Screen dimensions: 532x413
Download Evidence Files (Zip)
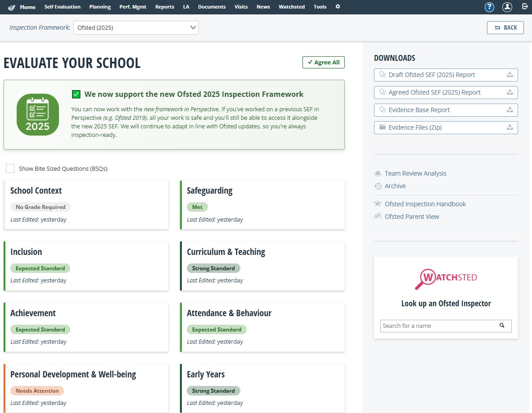pyautogui.click(x=446, y=127)
